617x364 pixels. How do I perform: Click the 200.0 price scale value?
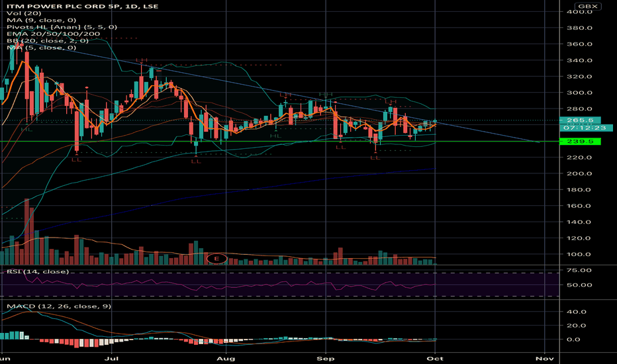tap(579, 173)
